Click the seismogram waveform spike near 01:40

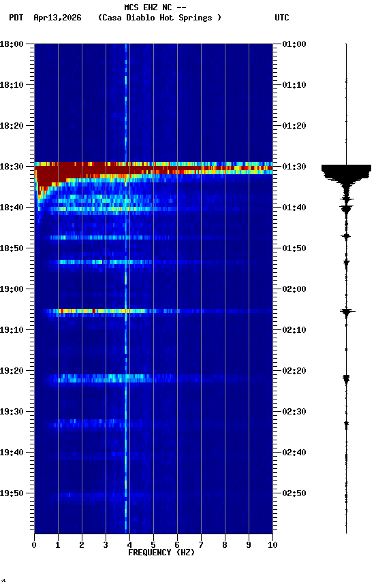tap(346, 208)
